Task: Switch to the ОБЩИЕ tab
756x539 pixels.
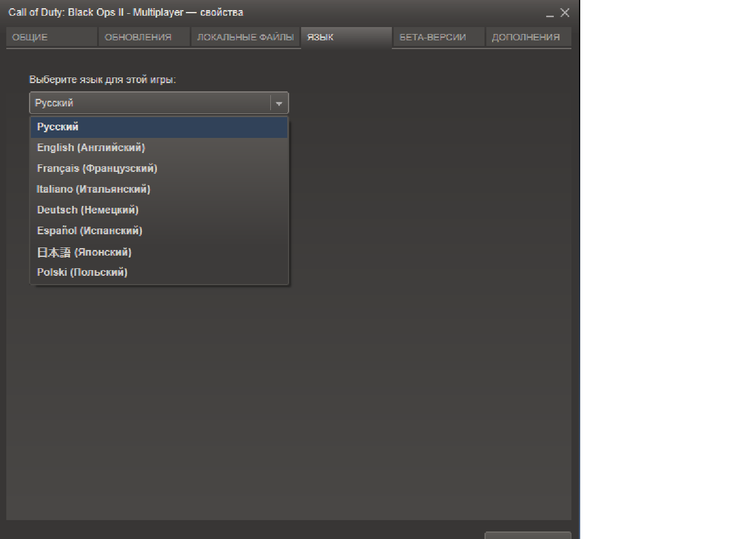Action: [52, 37]
